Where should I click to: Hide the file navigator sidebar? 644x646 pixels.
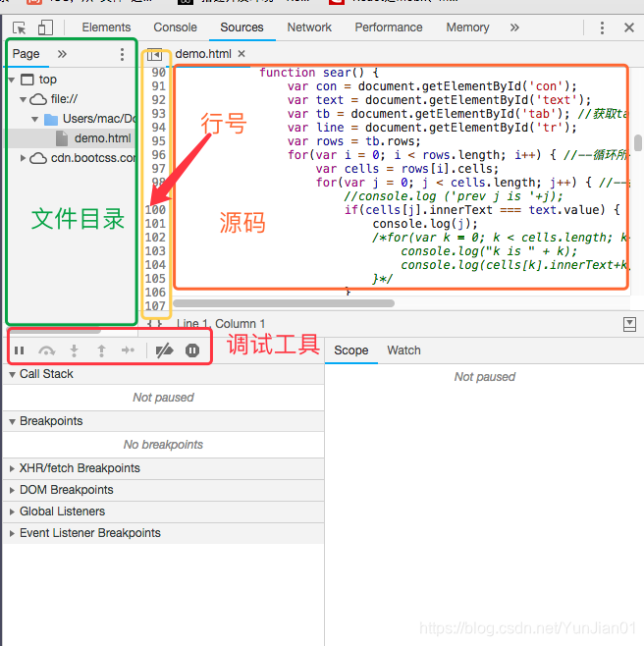[154, 54]
